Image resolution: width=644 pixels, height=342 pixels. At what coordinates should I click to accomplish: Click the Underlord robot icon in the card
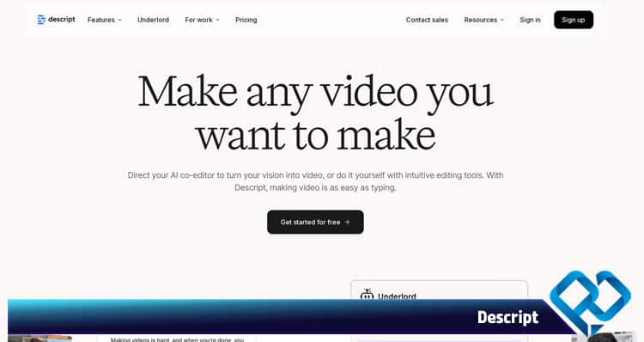pos(367,295)
